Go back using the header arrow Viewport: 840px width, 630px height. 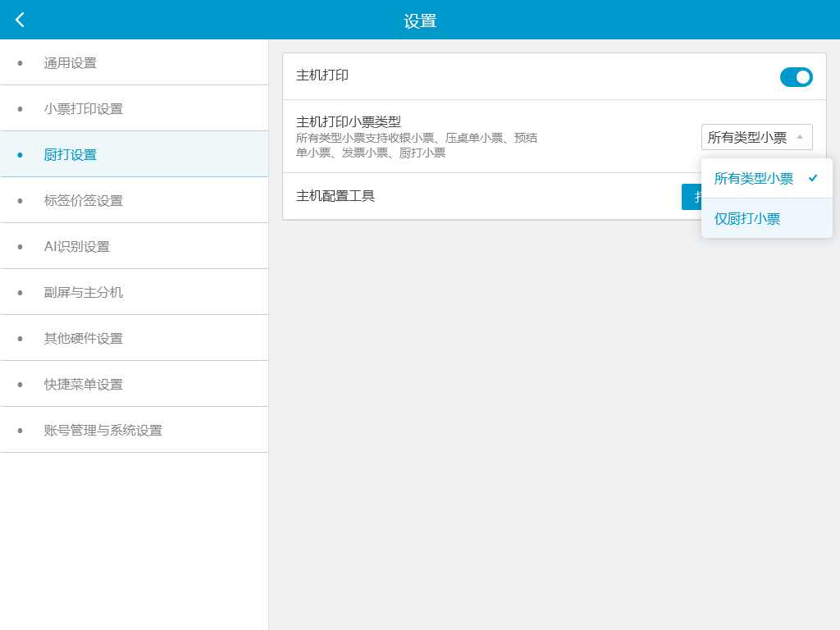coord(20,20)
